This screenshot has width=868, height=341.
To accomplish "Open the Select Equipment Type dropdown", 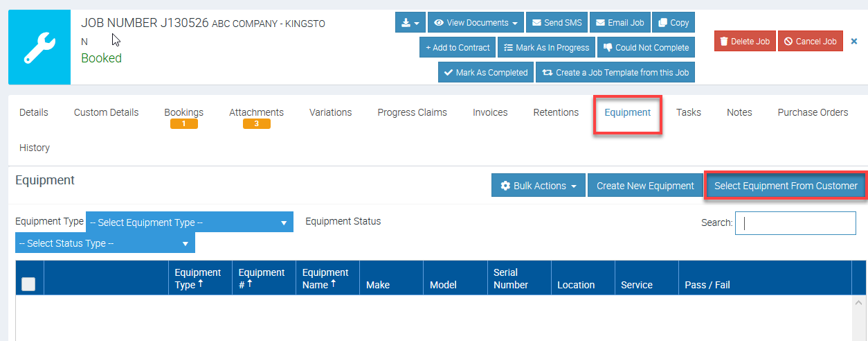I will pyautogui.click(x=189, y=222).
